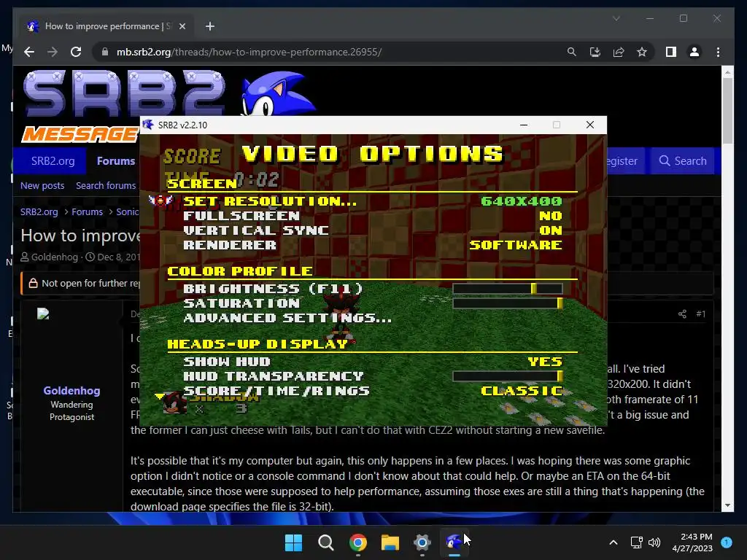This screenshot has width=747, height=560.
Task: Go back in Chrome browser
Action: pyautogui.click(x=29, y=52)
